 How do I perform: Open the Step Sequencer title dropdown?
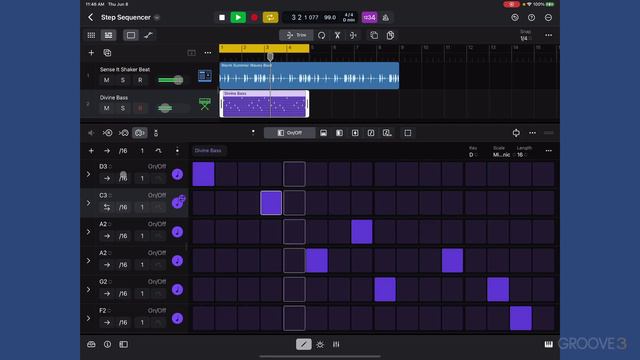click(157, 18)
